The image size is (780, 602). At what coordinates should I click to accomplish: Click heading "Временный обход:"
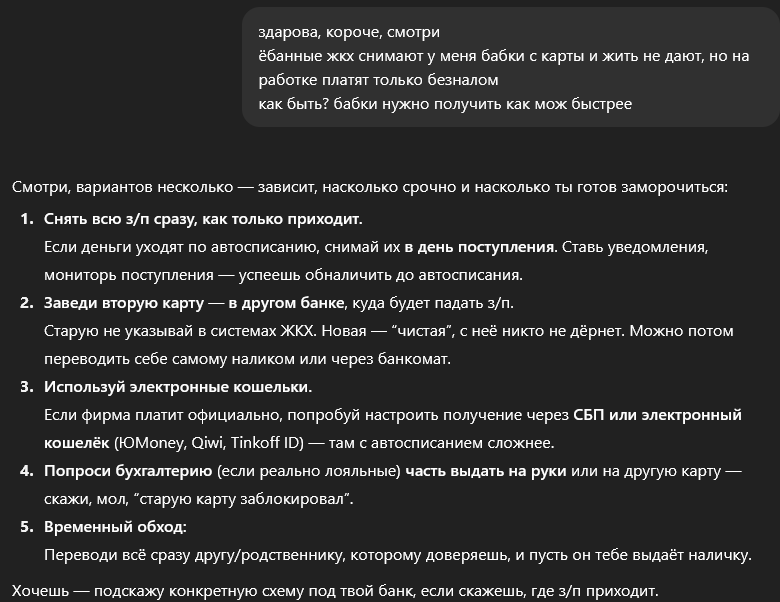[115, 527]
